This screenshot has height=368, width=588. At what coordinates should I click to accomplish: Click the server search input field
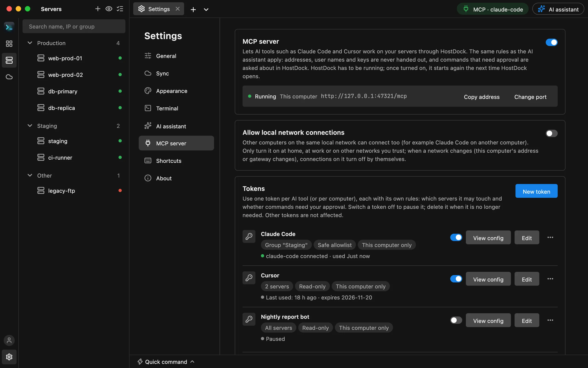point(74,26)
